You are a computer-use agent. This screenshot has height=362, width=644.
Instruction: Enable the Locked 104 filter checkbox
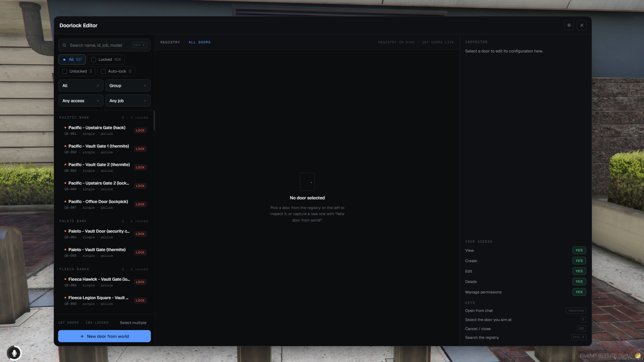pos(94,59)
